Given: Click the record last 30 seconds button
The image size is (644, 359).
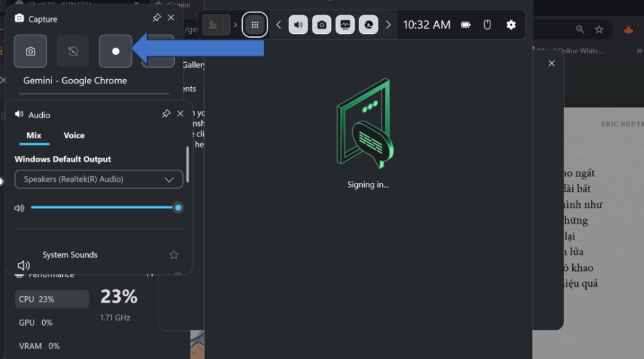Looking at the screenshot, I should [x=73, y=52].
